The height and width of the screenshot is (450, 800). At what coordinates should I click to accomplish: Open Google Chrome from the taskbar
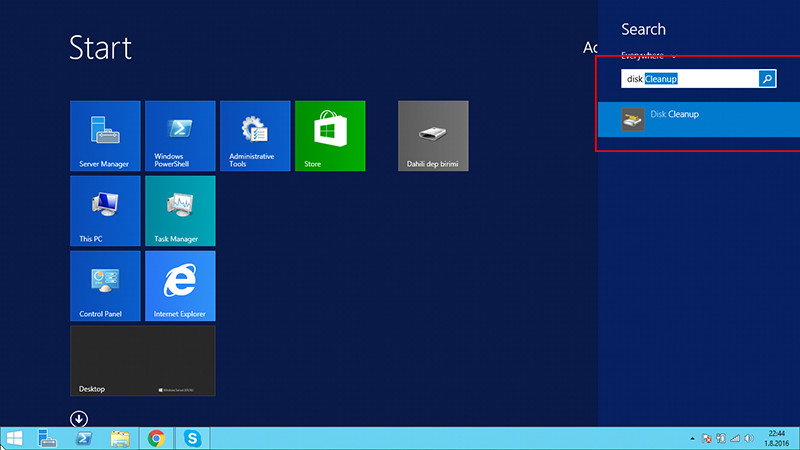[156, 438]
